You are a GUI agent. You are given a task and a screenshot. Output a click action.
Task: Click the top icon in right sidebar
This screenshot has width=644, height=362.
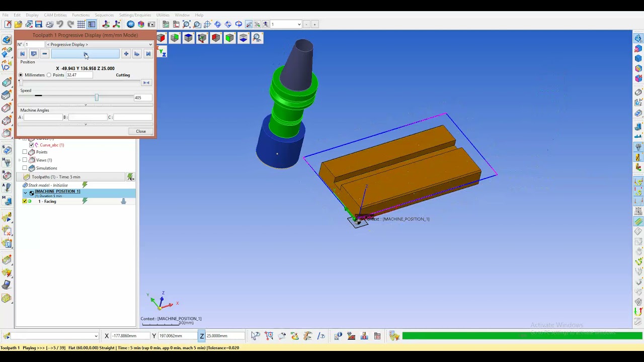pyautogui.click(x=638, y=38)
